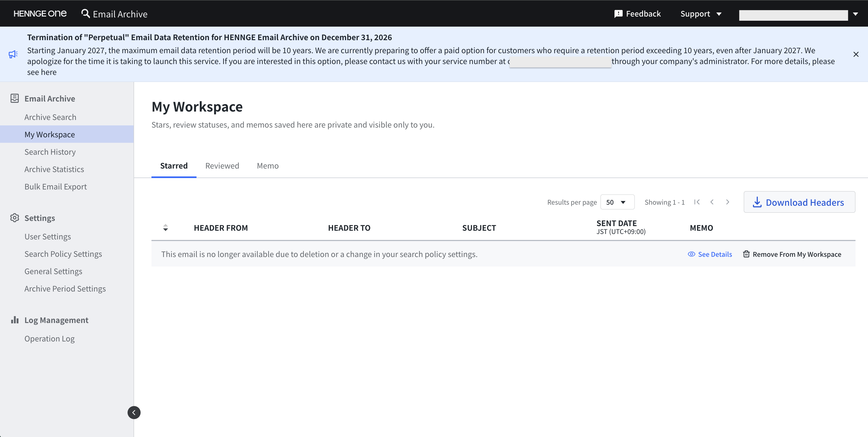868x437 pixels.
Task: Click the Log Management bar chart icon
Action: (x=14, y=320)
